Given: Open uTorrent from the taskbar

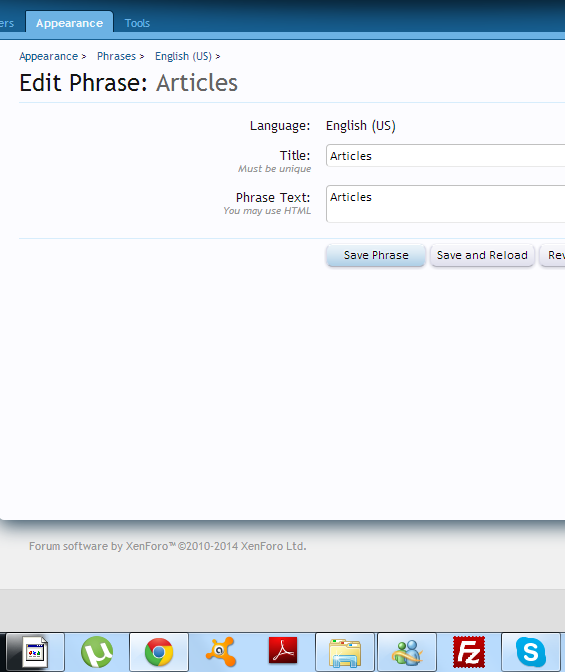Looking at the screenshot, I should (x=97, y=652).
